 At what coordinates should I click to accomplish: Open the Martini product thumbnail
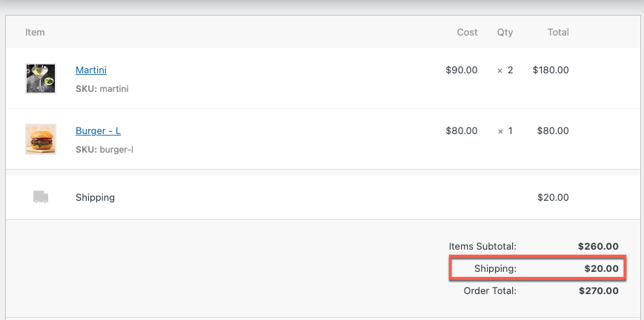[x=41, y=79]
